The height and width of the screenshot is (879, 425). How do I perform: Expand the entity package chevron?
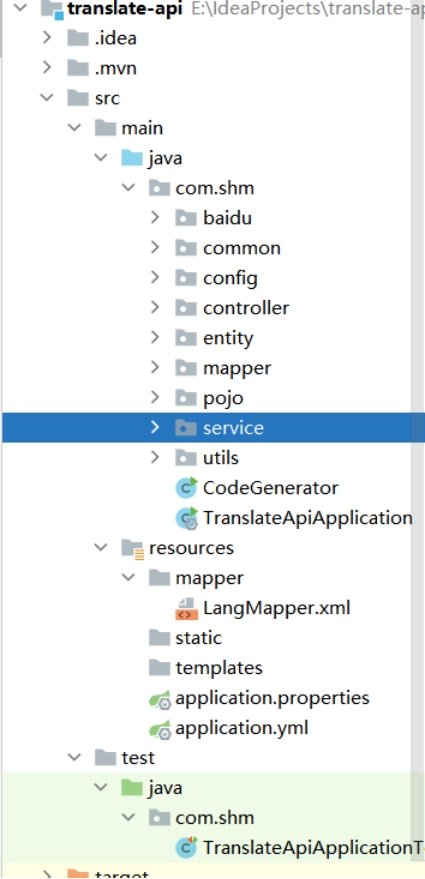(x=155, y=337)
